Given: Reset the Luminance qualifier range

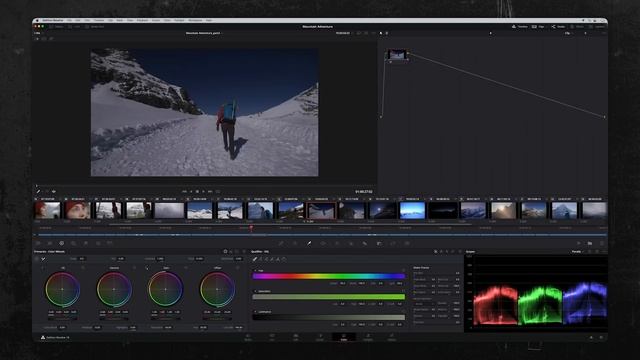Looking at the screenshot, I should (403, 311).
